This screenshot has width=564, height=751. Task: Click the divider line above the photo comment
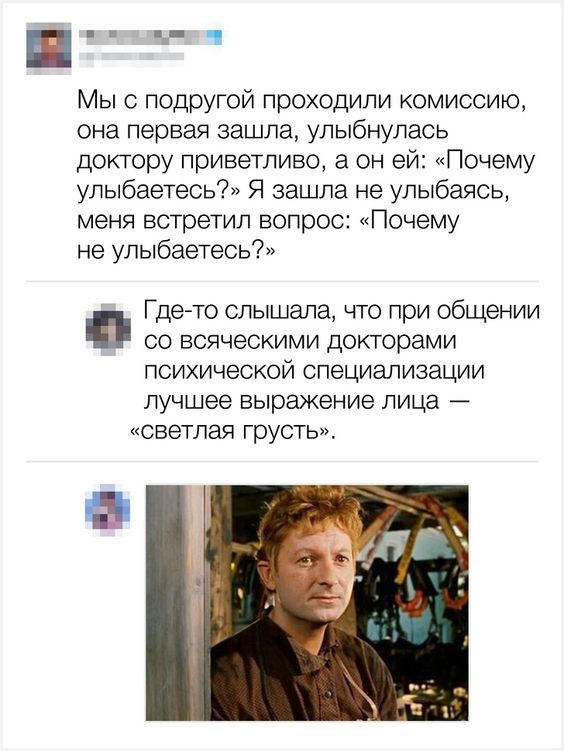tap(282, 462)
